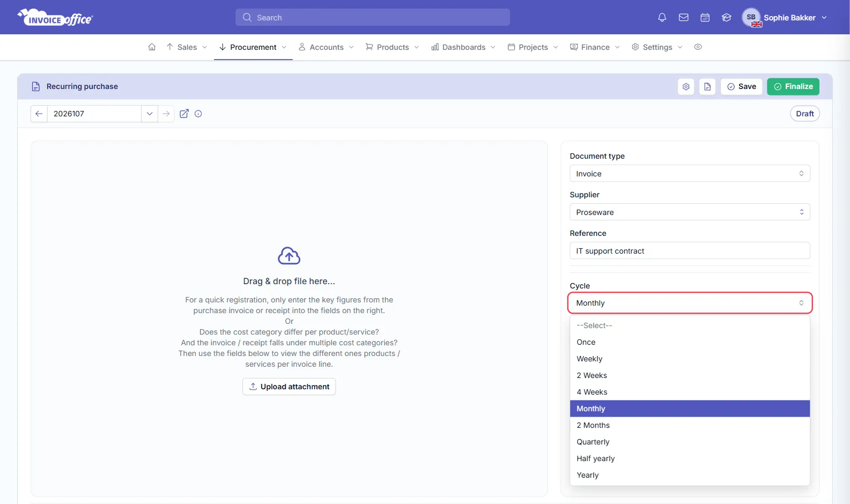This screenshot has height=504, width=850.
Task: Open the calendar icon in header
Action: pyautogui.click(x=705, y=18)
